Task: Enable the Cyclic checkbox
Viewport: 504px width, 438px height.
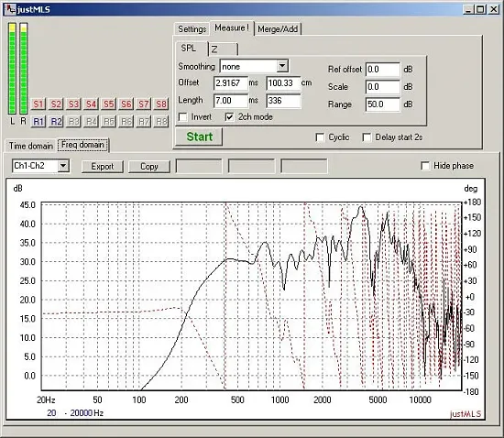Action: tap(320, 137)
